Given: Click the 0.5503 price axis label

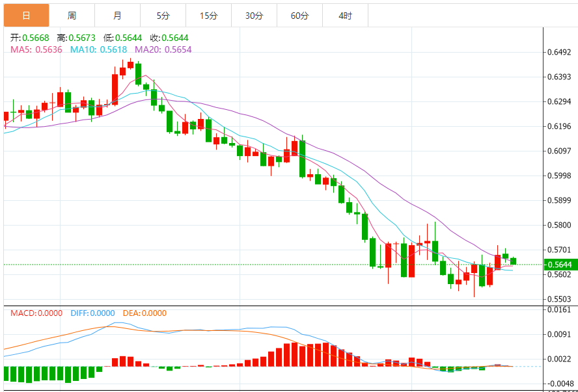Looking at the screenshot, I should coord(559,299).
